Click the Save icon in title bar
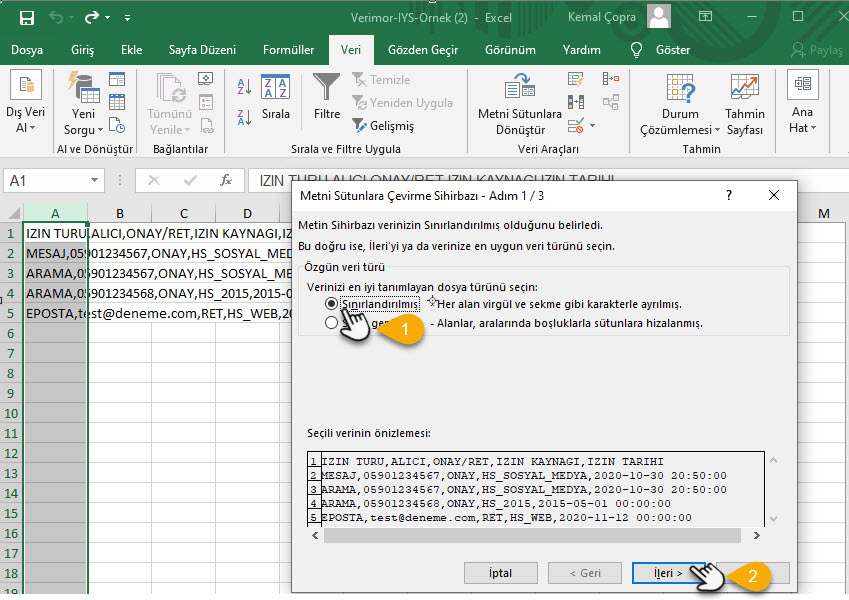Viewport: 849px width, 600px height. (27, 18)
